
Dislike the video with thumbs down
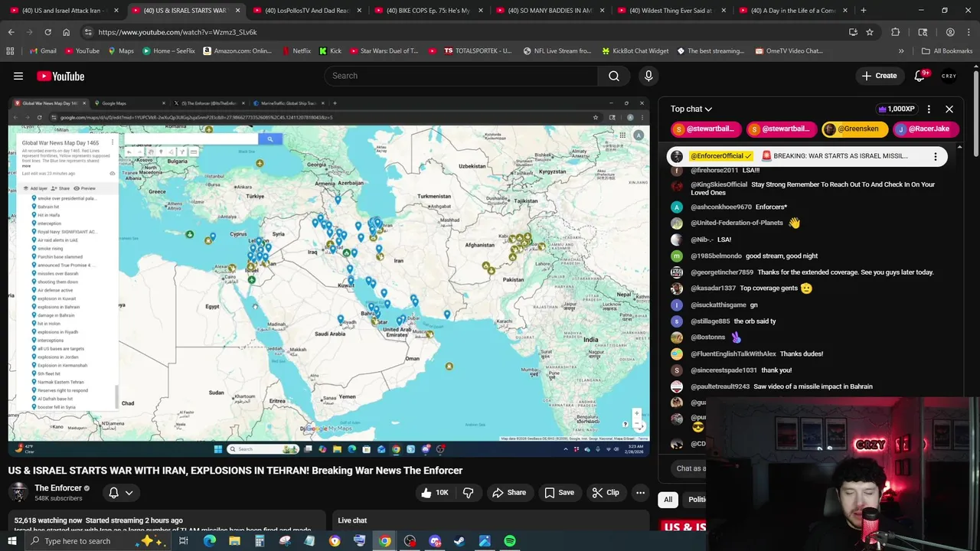pos(468,493)
